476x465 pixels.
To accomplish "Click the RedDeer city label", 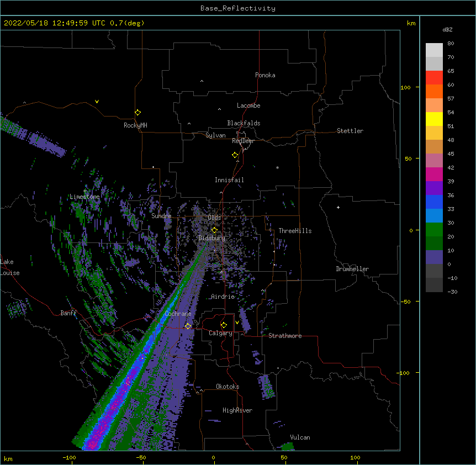I will pos(243,141).
